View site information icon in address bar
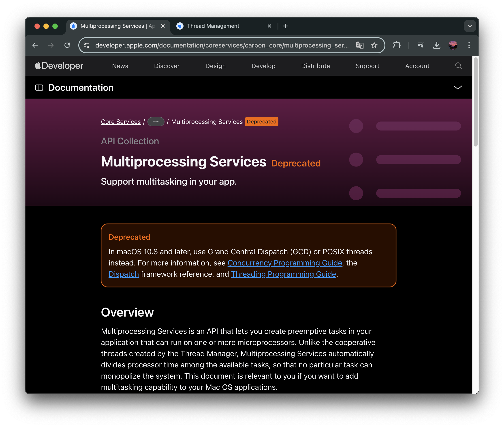The width and height of the screenshot is (504, 427). tap(86, 45)
